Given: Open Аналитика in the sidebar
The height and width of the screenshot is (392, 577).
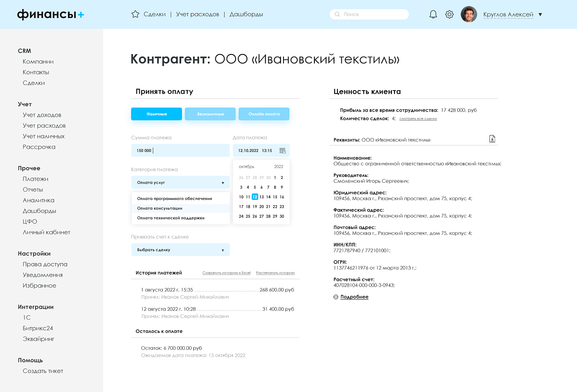Looking at the screenshot, I should (39, 200).
